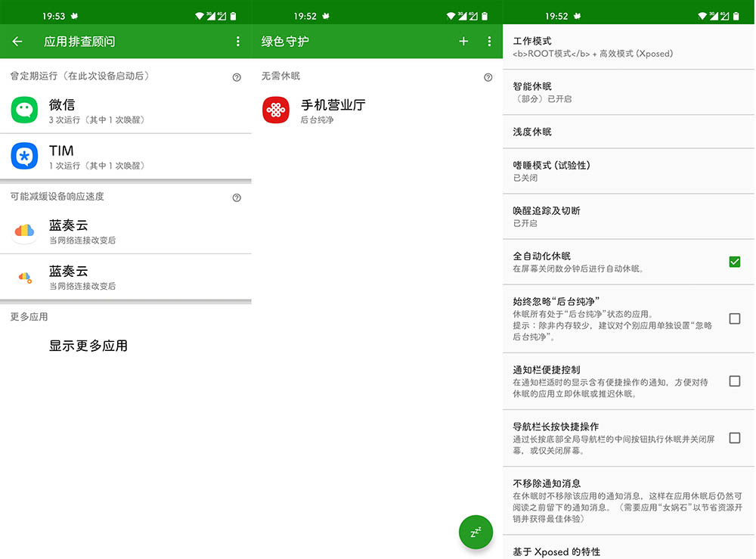Tap the back arrow in 应用排查顾问
The image size is (756, 559).
point(17,42)
